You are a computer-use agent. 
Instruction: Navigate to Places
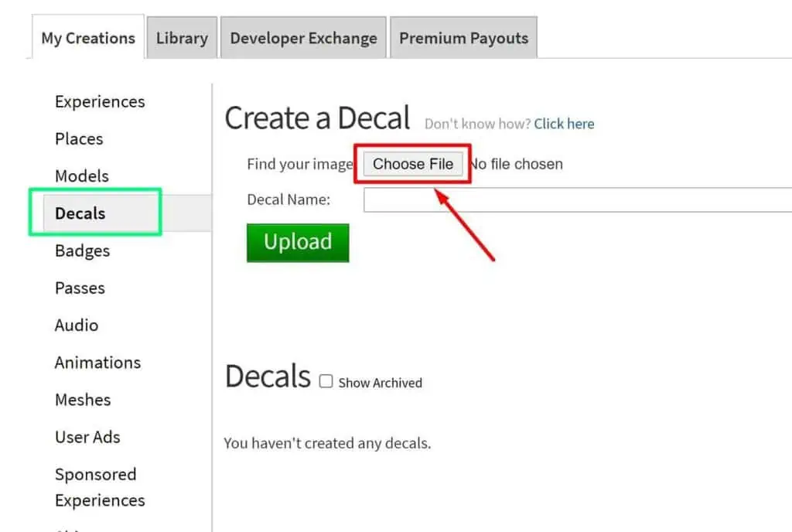pyautogui.click(x=78, y=138)
